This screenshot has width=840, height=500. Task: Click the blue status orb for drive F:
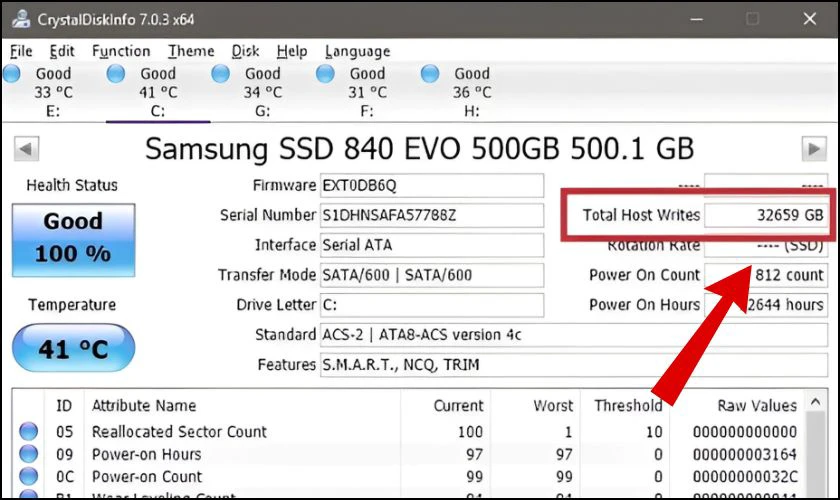point(325,73)
